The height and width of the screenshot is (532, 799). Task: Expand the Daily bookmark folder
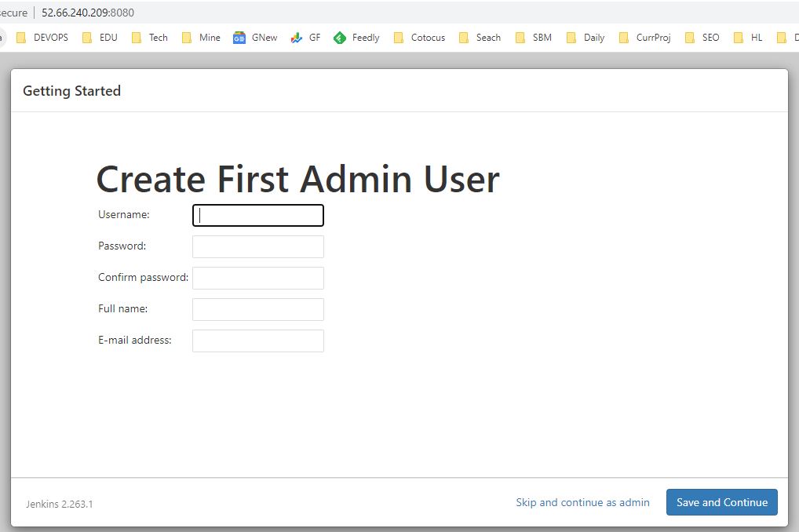585,38
